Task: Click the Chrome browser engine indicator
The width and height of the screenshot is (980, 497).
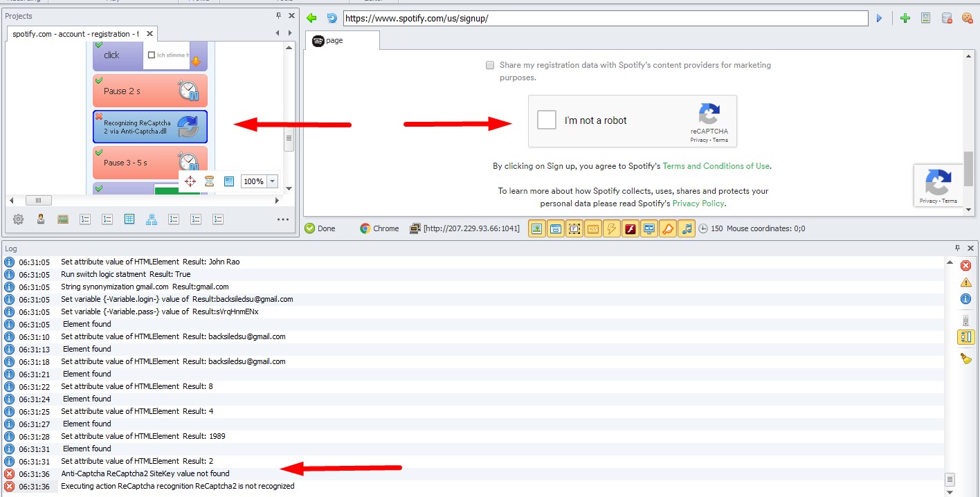Action: (379, 228)
